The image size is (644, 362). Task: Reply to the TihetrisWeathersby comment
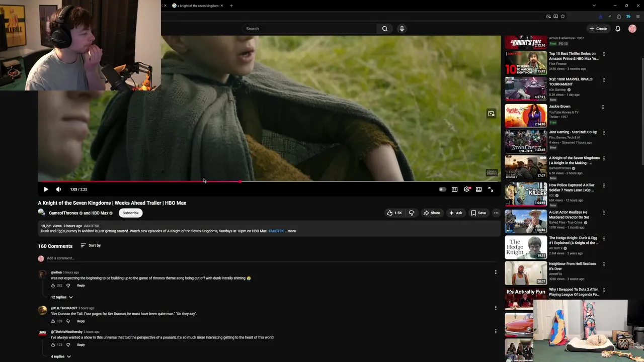(x=81, y=345)
